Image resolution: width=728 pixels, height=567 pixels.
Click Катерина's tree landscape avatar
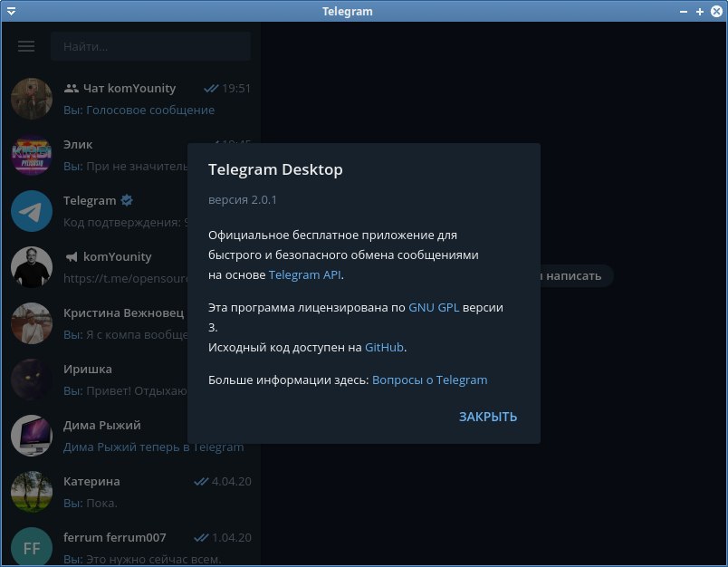pos(32,492)
